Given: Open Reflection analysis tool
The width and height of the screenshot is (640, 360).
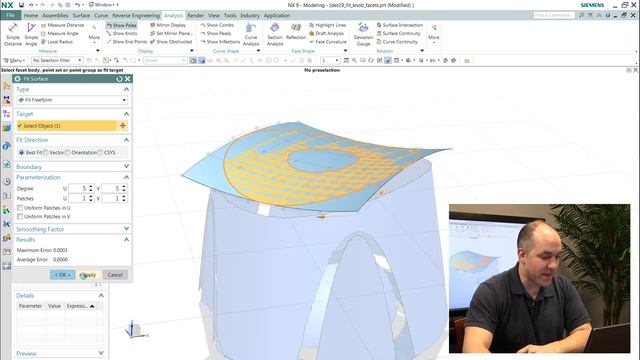Looking at the screenshot, I should pyautogui.click(x=296, y=32).
